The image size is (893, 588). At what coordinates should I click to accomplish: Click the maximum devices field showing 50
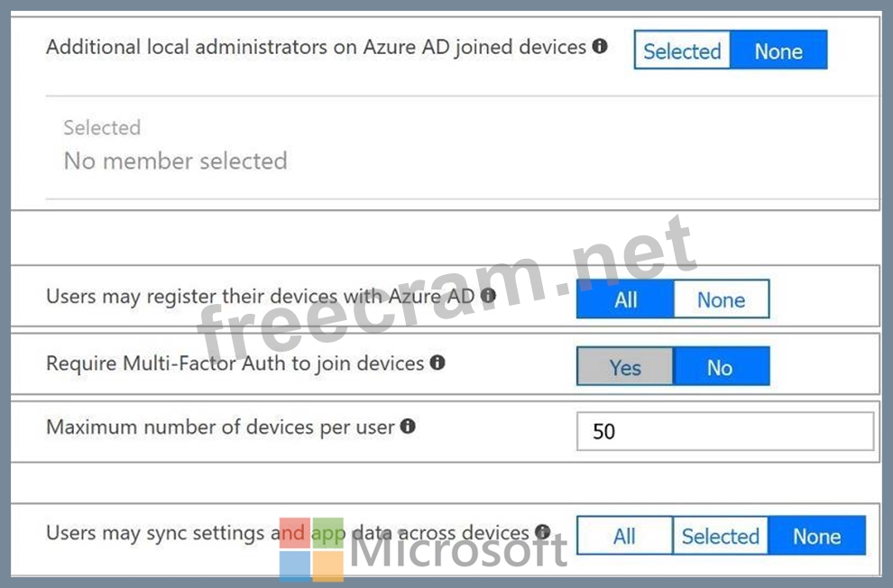(725, 431)
